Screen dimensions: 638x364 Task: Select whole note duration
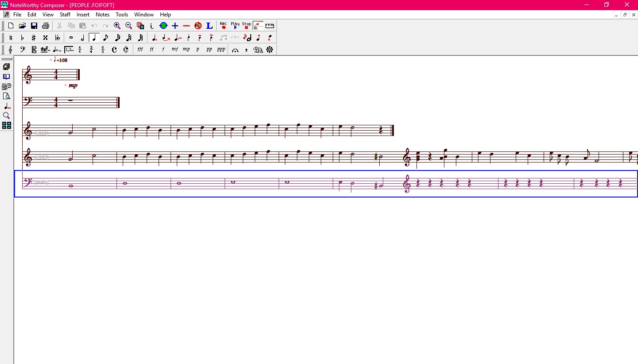[71, 38]
